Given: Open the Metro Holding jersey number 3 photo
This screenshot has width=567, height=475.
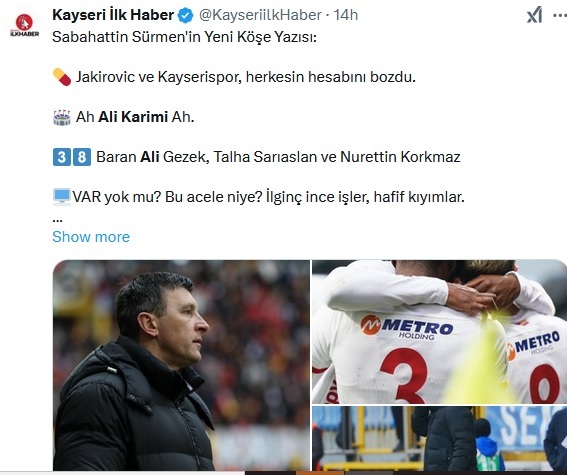Looking at the screenshot, I should point(439,332).
